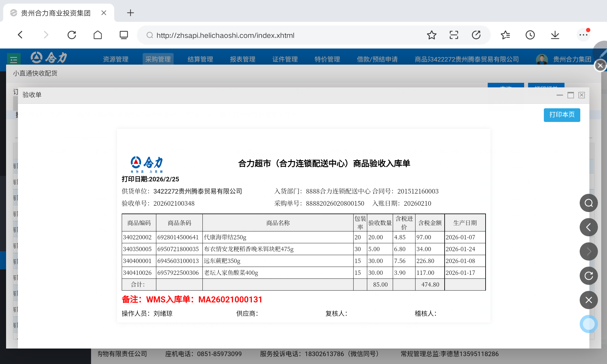
Task: Bookmark page with star icon
Action: (x=432, y=35)
